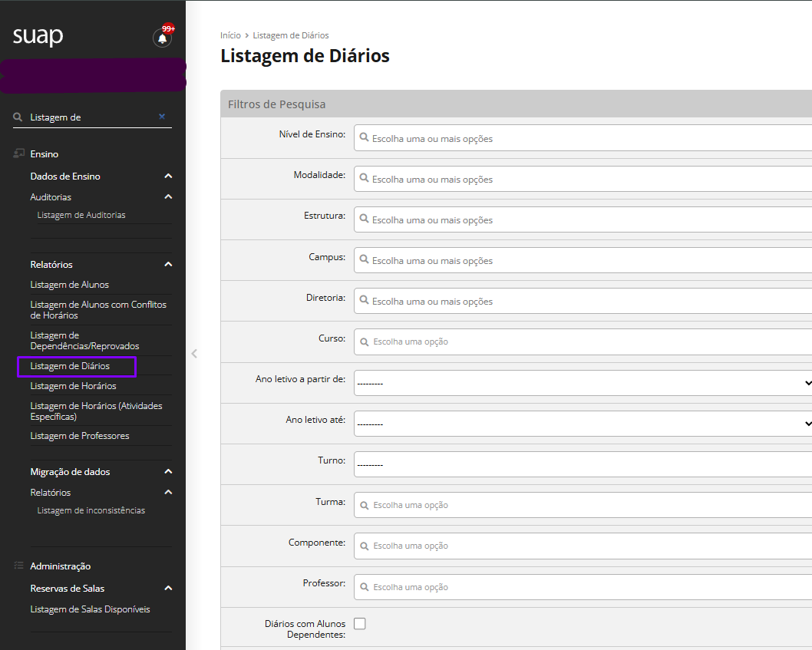Click the Professor selection field
The image size is (812, 650).
tap(583, 587)
